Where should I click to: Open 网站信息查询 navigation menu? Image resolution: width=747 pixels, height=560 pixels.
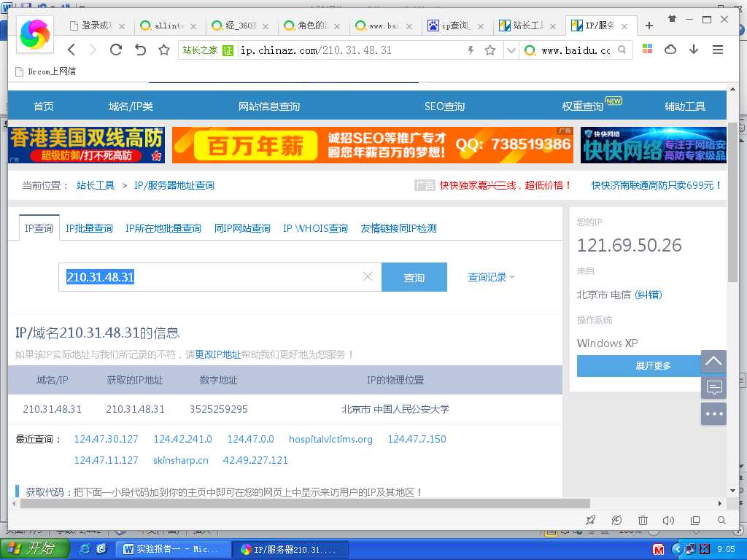coord(269,106)
